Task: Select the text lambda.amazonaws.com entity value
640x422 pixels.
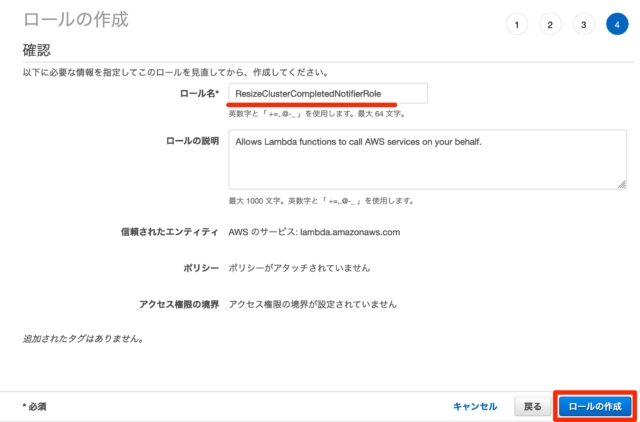Action: 350,232
